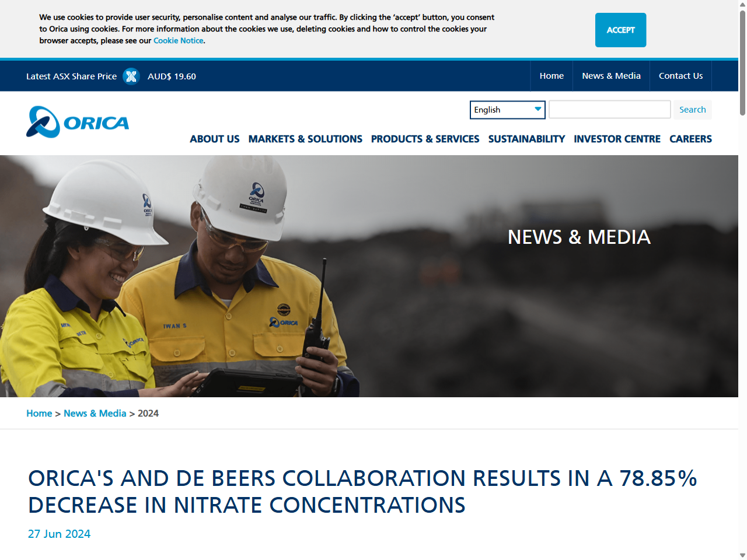747x560 pixels.
Task: Click the dropdown arrow on the language selector
Action: (x=537, y=110)
